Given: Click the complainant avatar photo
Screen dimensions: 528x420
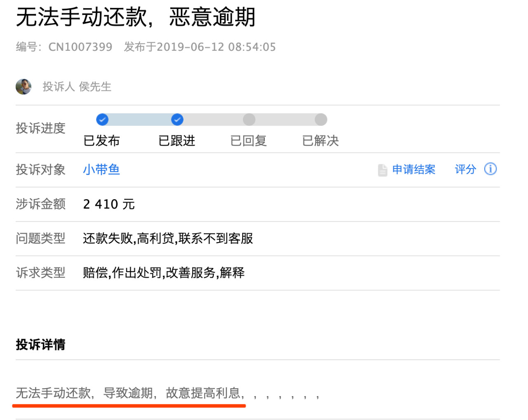Looking at the screenshot, I should pos(24,87).
